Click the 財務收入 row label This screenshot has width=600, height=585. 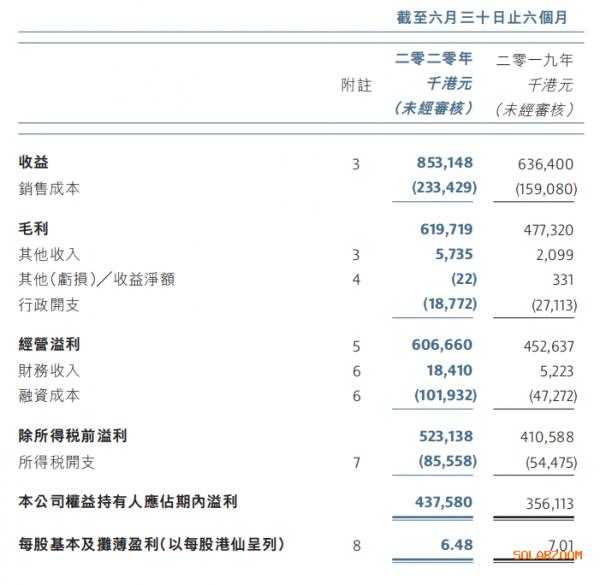49,371
